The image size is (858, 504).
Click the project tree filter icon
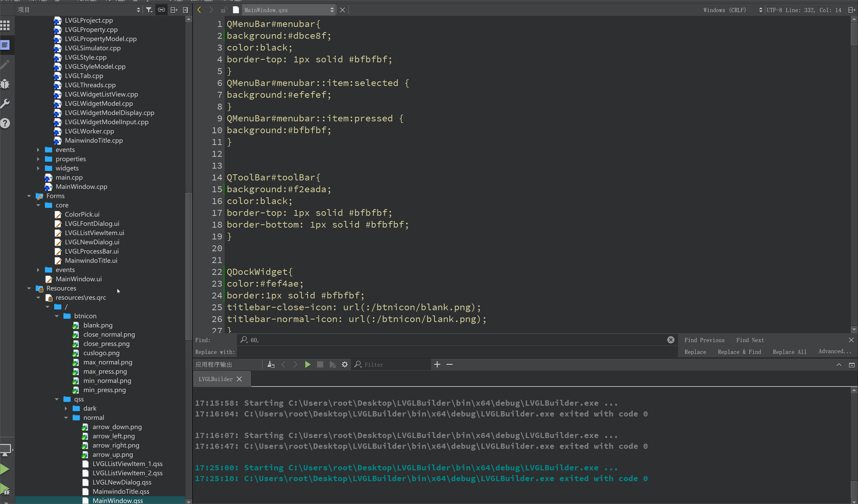coord(149,10)
